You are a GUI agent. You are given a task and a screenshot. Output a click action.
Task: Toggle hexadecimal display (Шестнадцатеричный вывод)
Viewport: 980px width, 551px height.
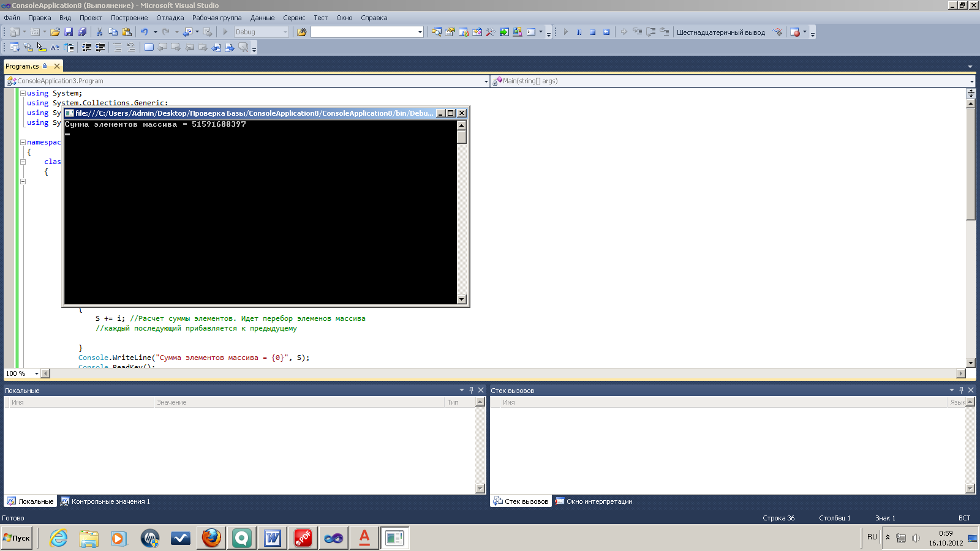(x=721, y=32)
